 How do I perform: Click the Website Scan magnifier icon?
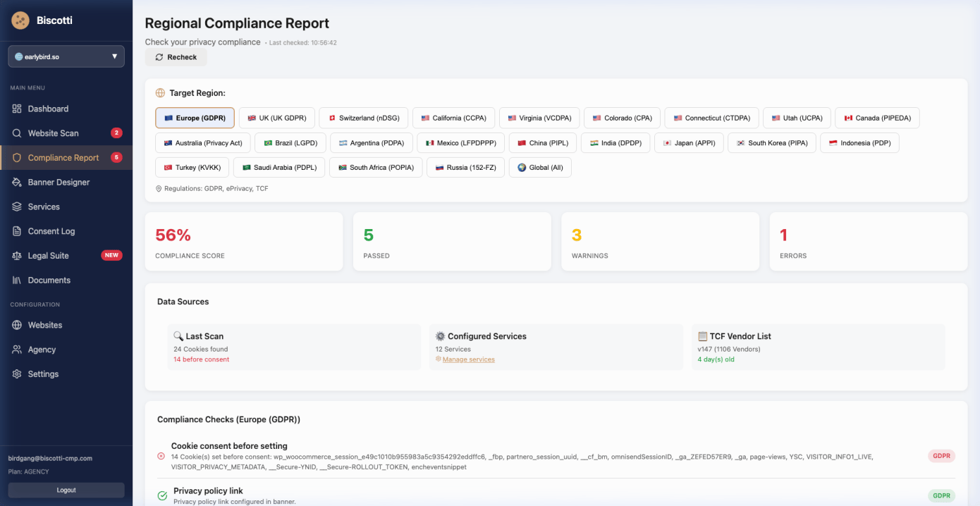(17, 133)
